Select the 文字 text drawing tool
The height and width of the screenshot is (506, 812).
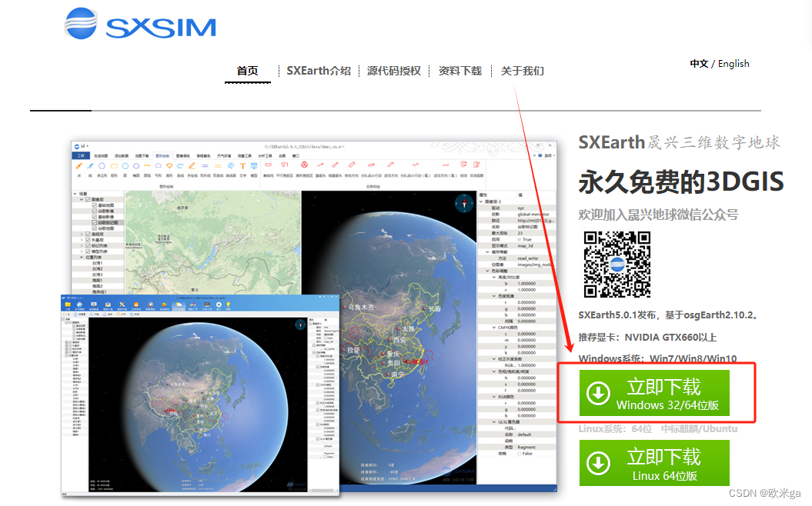click(x=242, y=165)
